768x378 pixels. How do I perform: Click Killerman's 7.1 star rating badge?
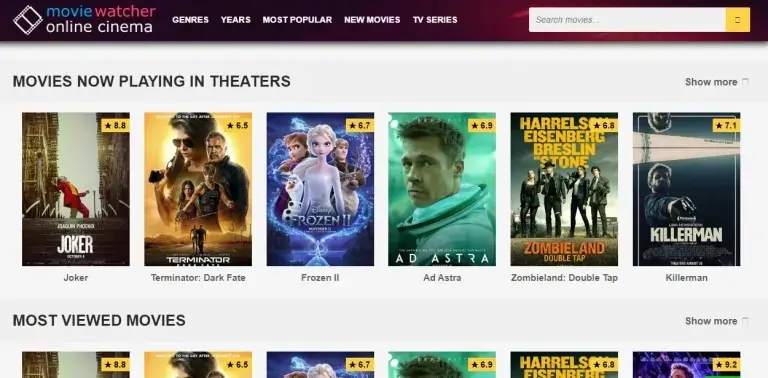point(726,125)
